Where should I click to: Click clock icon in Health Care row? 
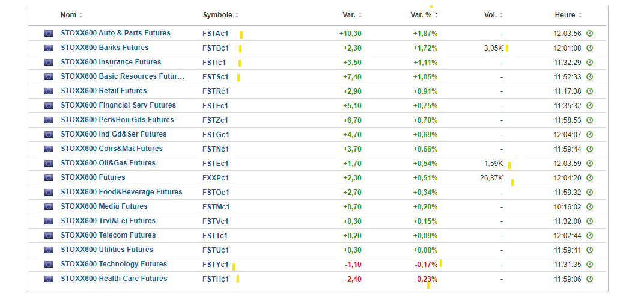589,279
